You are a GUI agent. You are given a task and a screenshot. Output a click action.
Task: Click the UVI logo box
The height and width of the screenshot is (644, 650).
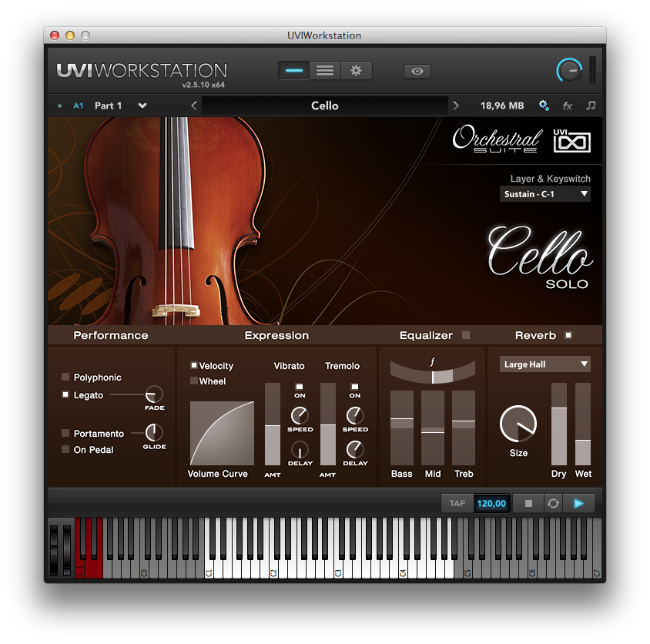(571, 141)
